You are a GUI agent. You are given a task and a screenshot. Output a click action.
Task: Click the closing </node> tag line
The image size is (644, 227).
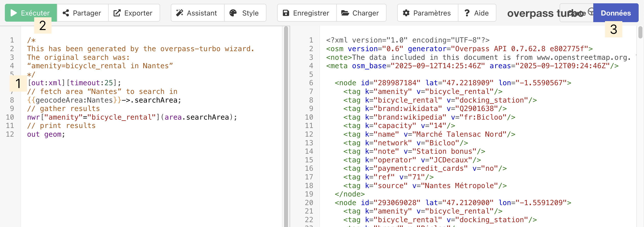click(350, 194)
